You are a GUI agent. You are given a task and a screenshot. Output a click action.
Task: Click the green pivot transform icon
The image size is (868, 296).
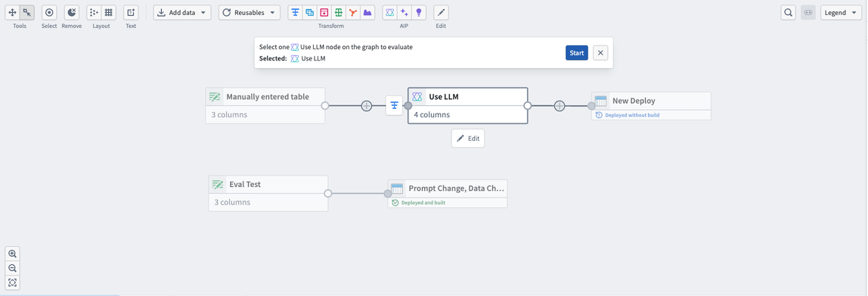tap(338, 12)
